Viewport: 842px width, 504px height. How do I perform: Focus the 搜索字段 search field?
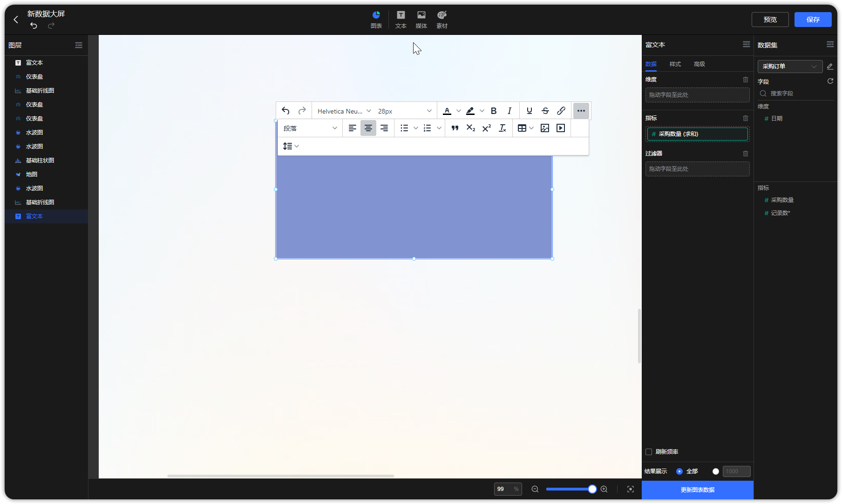coord(796,94)
